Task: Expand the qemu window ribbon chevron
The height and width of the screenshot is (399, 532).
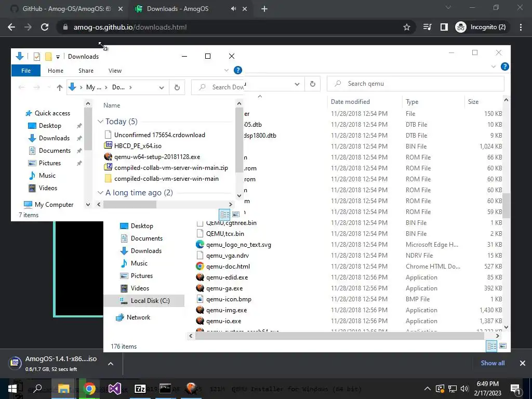Action: coord(494,66)
